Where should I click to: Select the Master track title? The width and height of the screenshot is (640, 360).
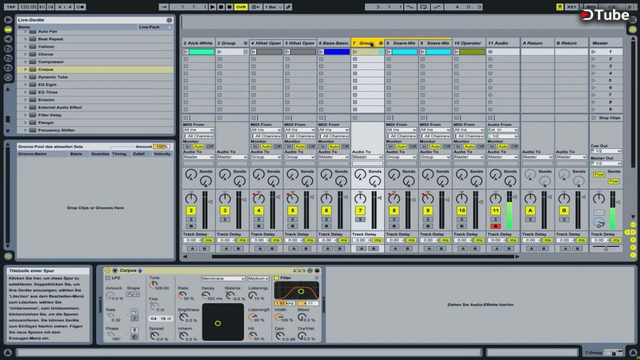pyautogui.click(x=606, y=43)
